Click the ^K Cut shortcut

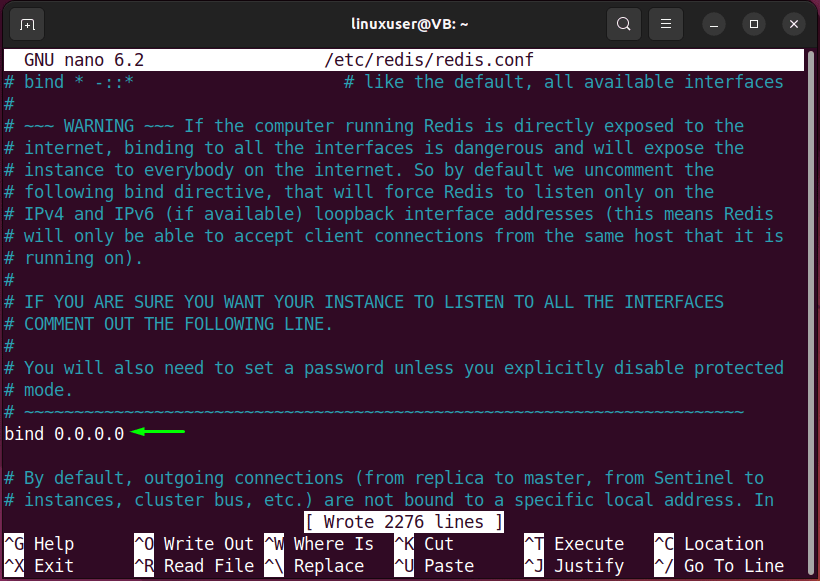coord(424,544)
